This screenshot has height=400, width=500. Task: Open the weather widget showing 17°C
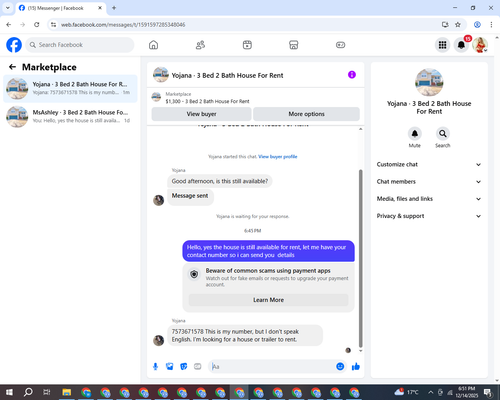406,392
